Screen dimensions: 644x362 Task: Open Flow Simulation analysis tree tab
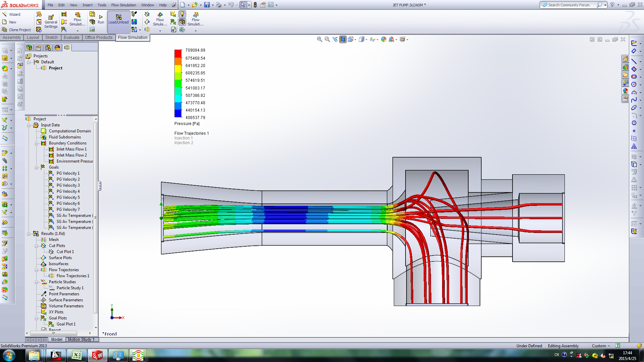pyautogui.click(x=67, y=48)
